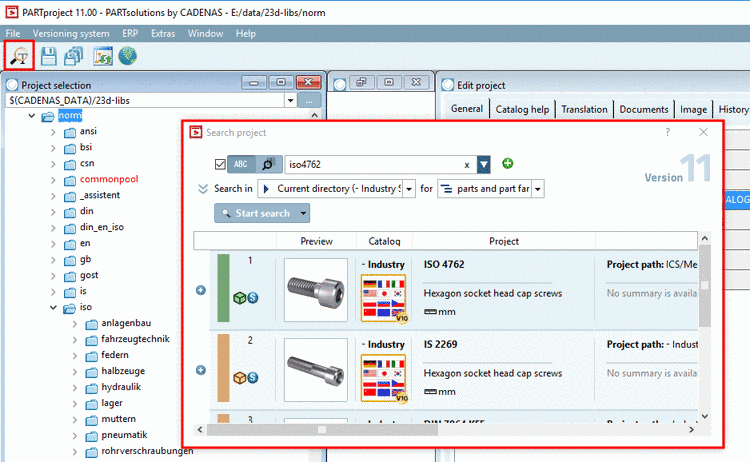This screenshot has width=750, height=462.
Task: Click the Industry catalog flags icon for ISO 4762
Action: pyautogui.click(x=384, y=298)
